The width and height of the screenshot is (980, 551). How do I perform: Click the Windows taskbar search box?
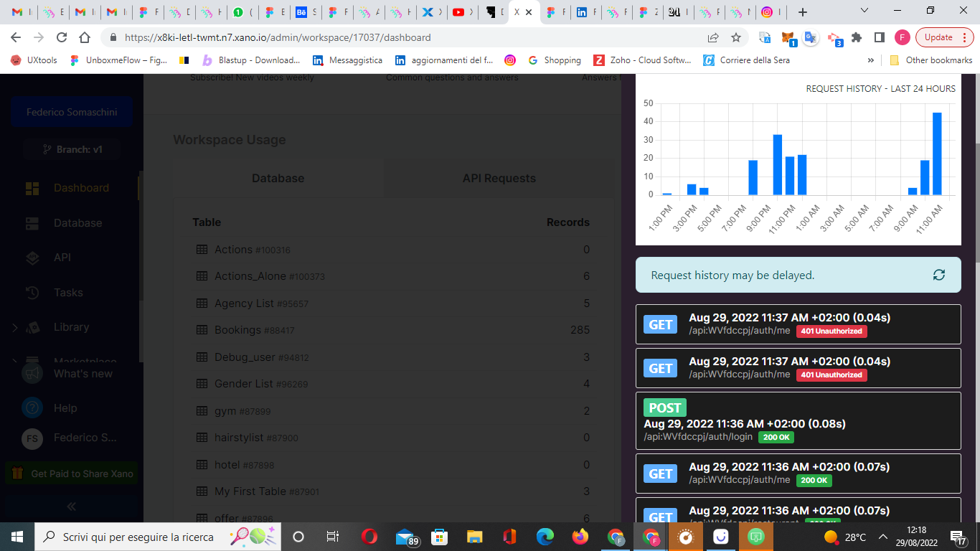point(158,537)
